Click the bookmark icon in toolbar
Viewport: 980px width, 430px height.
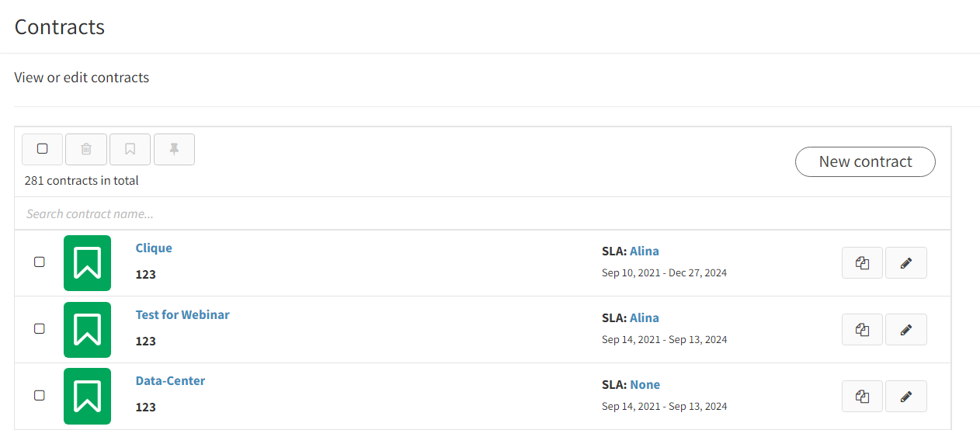[x=130, y=149]
